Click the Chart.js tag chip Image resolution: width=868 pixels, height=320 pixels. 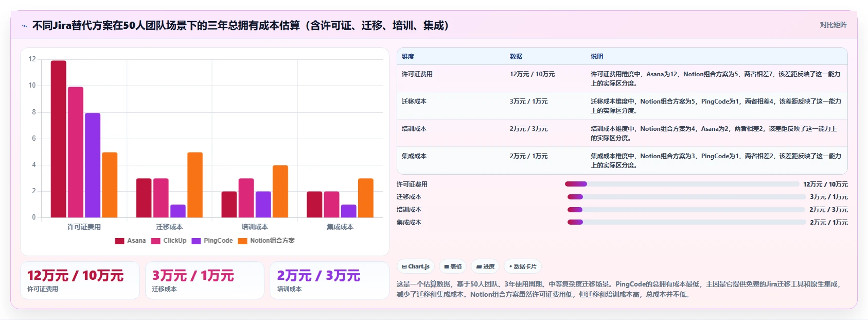click(x=416, y=266)
